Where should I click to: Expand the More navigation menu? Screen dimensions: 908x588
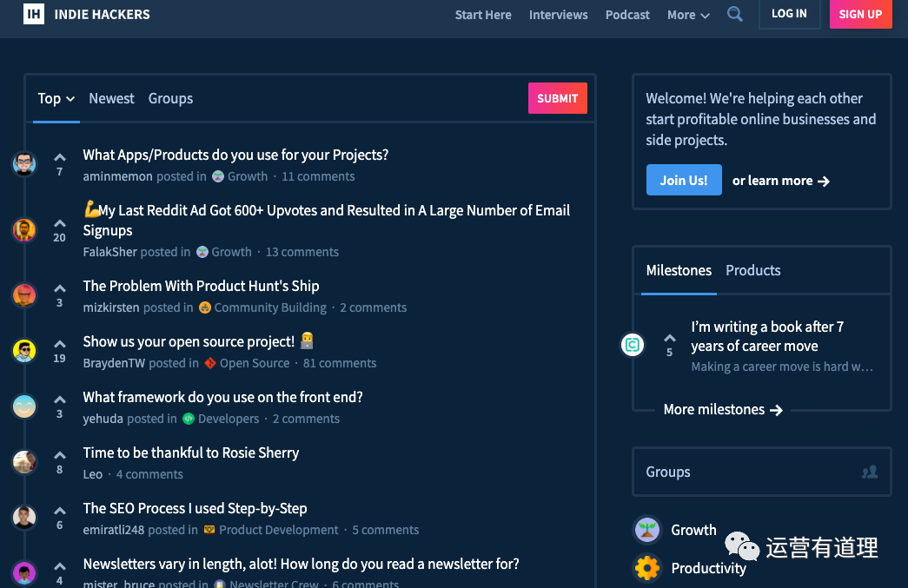click(688, 15)
